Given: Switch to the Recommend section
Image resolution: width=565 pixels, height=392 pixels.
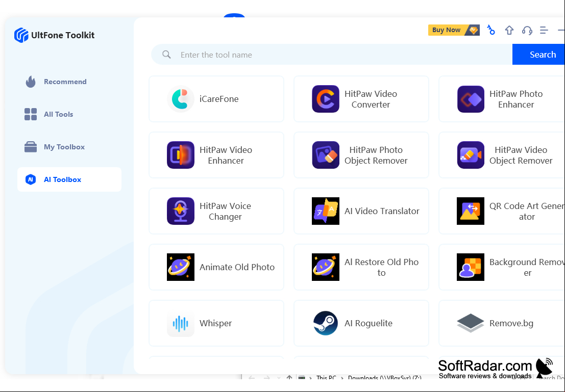Looking at the screenshot, I should pos(69,82).
